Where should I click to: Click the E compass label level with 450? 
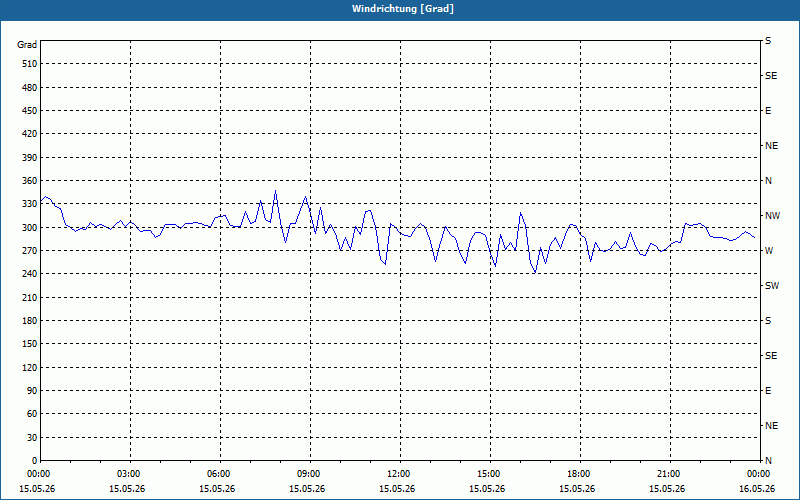(x=768, y=111)
